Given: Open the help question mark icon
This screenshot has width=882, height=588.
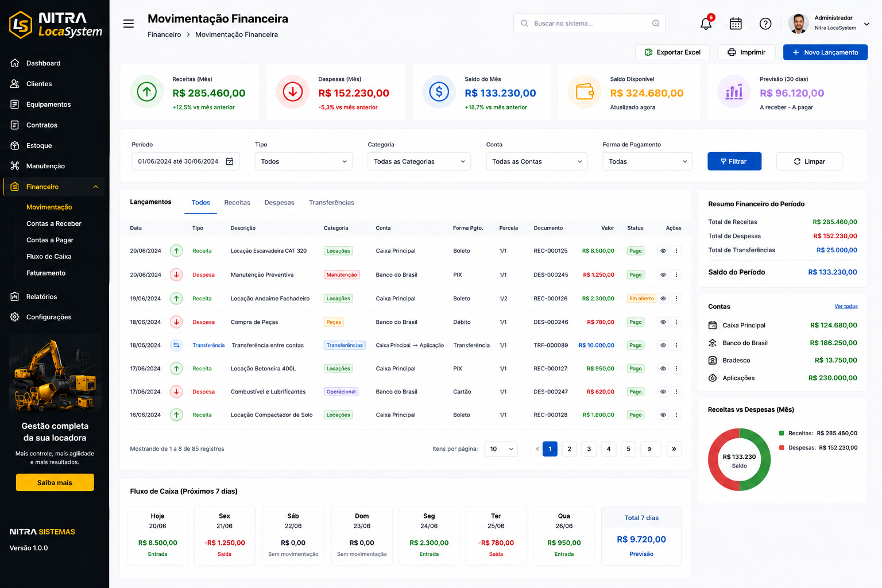Looking at the screenshot, I should click(765, 24).
